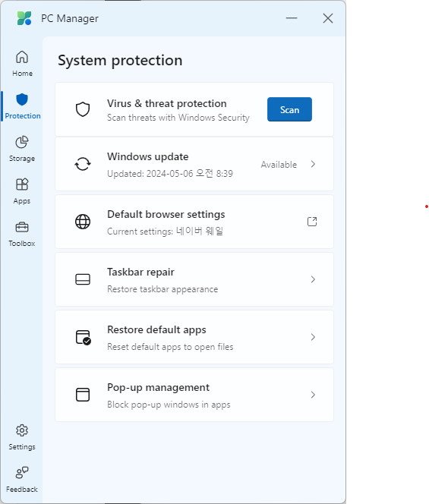Click 'Reset default apps to open files' text
429x504 pixels.
pos(170,347)
